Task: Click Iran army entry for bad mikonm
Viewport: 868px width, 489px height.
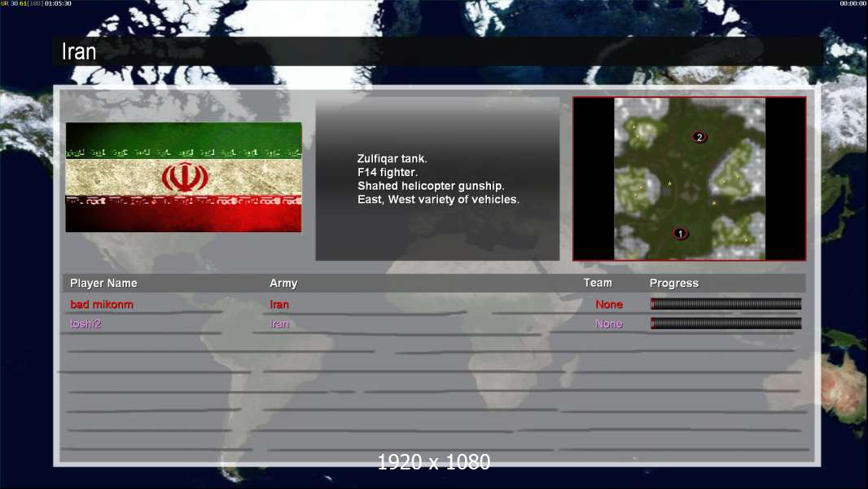Action: pyautogui.click(x=279, y=304)
